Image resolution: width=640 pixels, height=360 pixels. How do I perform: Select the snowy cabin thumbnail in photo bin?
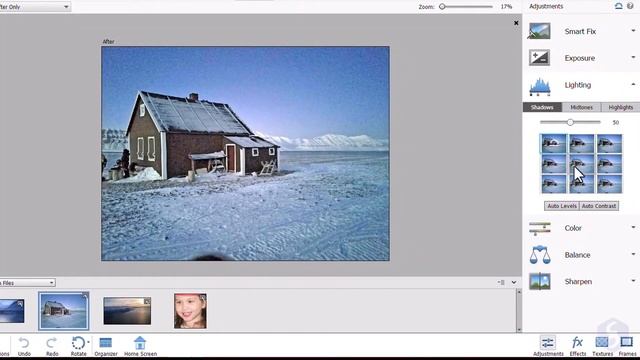(64, 311)
